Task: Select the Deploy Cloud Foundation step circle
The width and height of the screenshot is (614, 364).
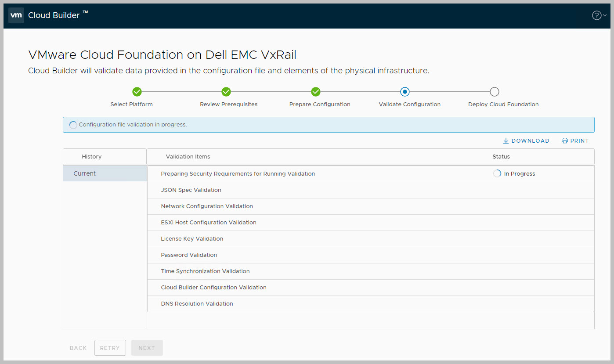Action: 495,92
